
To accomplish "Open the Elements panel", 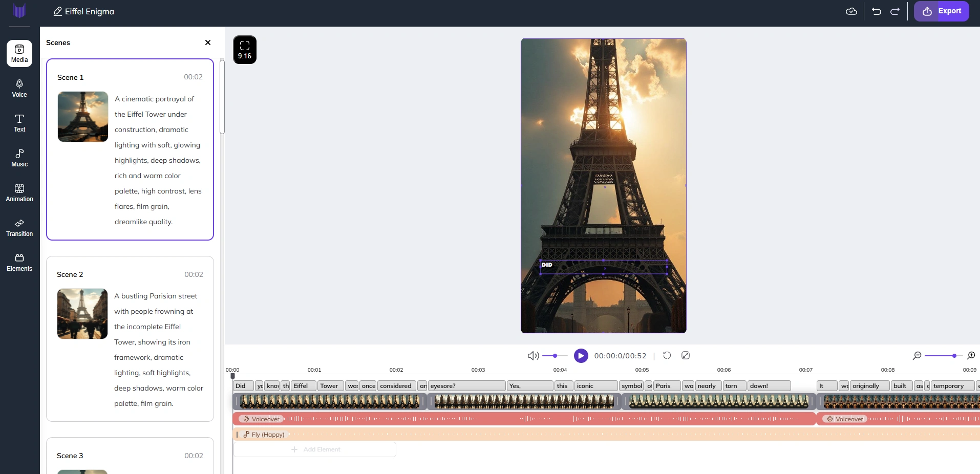I will point(19,262).
